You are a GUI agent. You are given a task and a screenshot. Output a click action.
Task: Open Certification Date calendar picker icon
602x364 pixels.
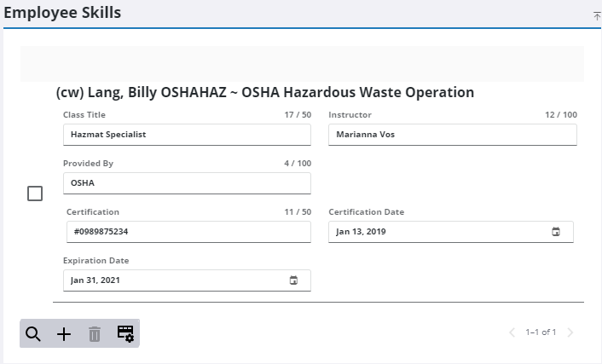click(556, 232)
